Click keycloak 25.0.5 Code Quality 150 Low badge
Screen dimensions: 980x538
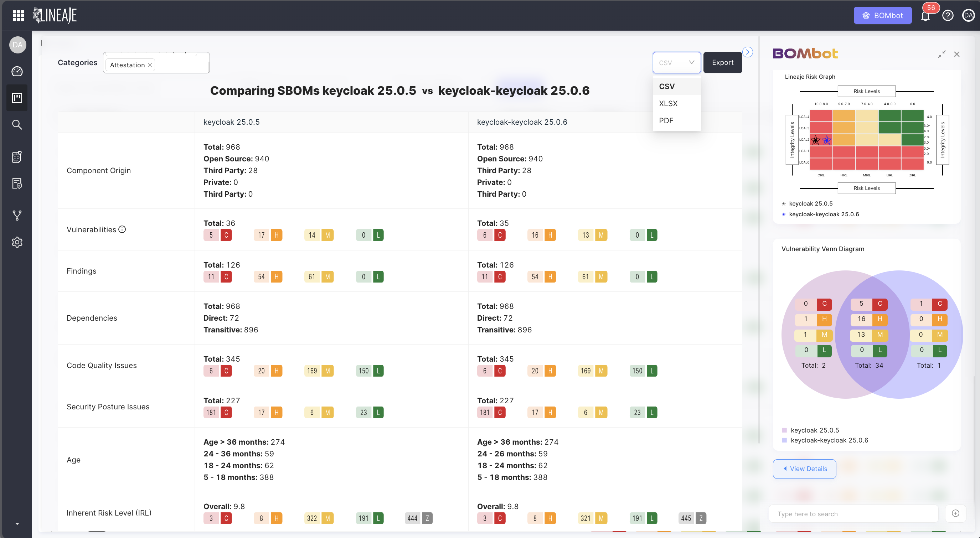coord(370,371)
